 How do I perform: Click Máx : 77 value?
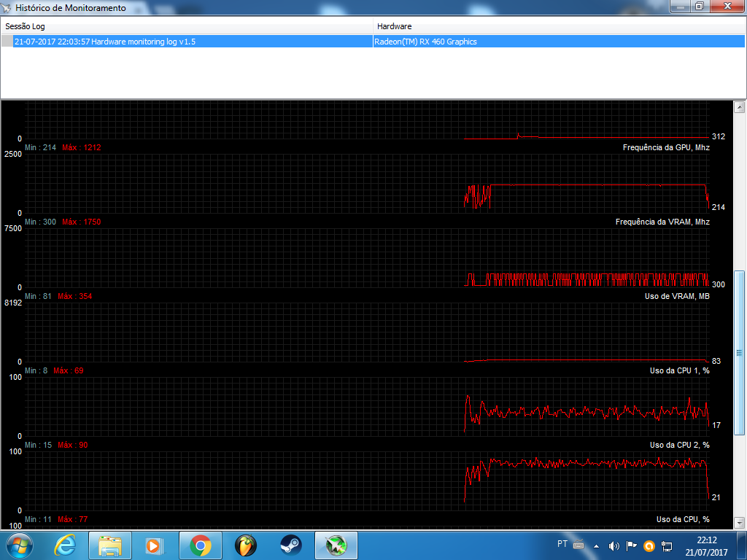click(x=72, y=519)
